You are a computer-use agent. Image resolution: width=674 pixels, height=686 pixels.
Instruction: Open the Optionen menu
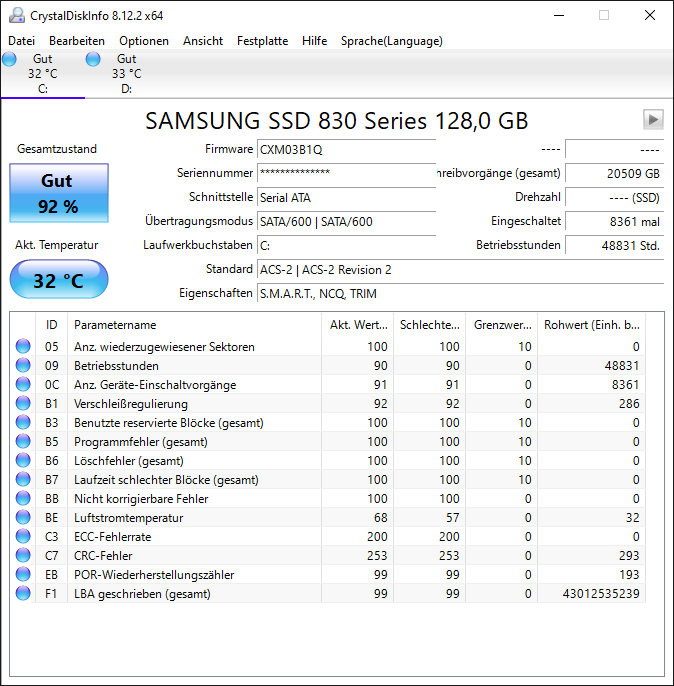(144, 41)
